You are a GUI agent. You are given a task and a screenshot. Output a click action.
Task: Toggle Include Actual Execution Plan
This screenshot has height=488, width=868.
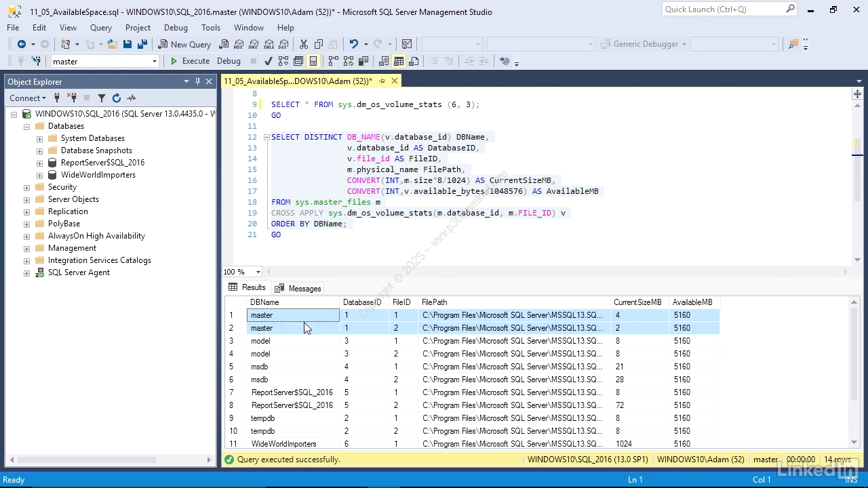point(333,61)
